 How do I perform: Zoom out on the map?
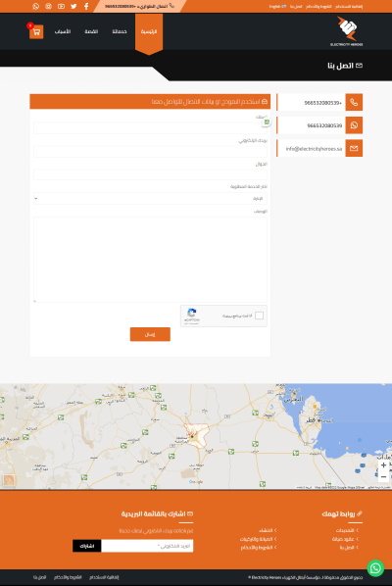coord(383,477)
